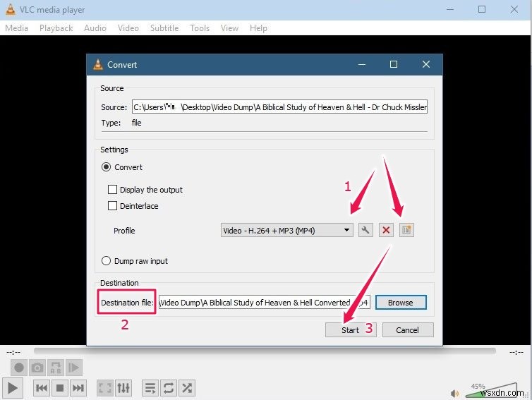
Task: Click the frame by frame icon
Action: [x=73, y=368]
